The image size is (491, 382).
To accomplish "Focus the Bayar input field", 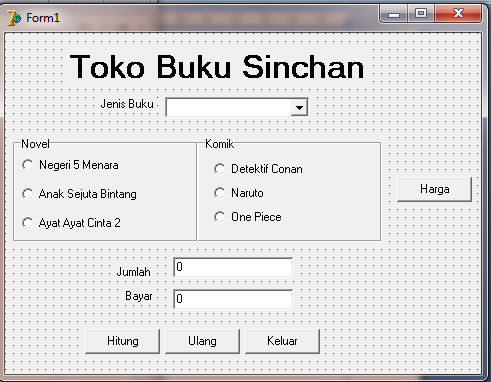I will [x=233, y=299].
